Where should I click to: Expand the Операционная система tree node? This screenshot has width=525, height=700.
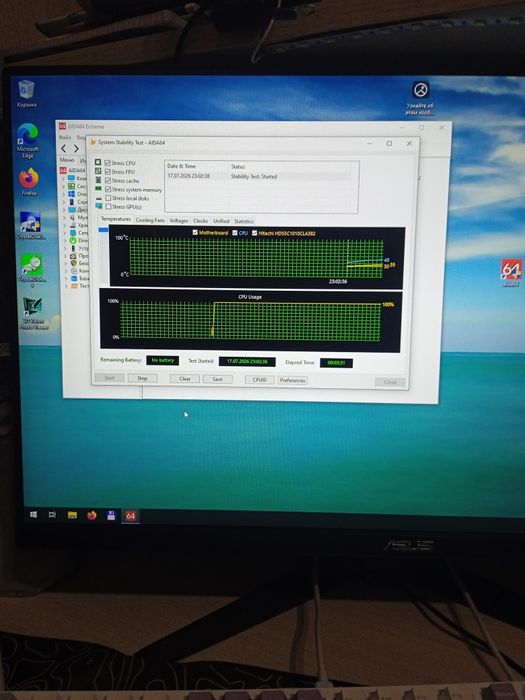point(66,194)
